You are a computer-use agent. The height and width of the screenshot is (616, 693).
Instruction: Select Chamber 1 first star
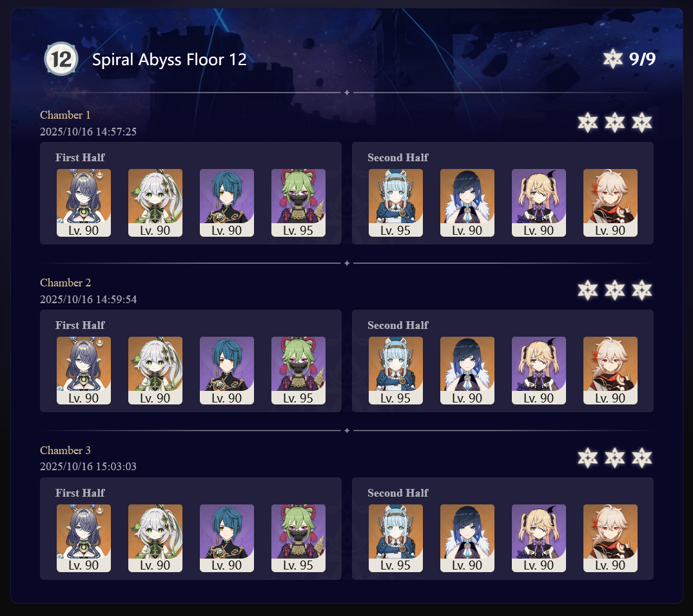tap(587, 123)
